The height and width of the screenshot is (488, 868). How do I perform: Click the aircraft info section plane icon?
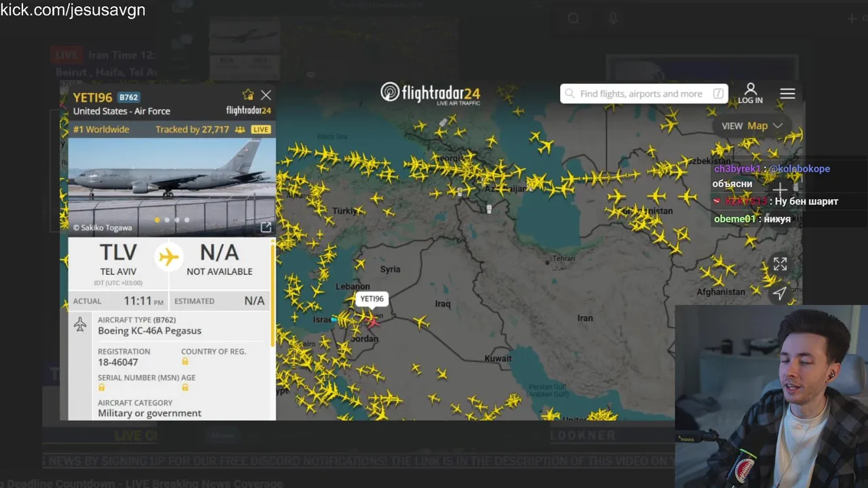(x=80, y=324)
